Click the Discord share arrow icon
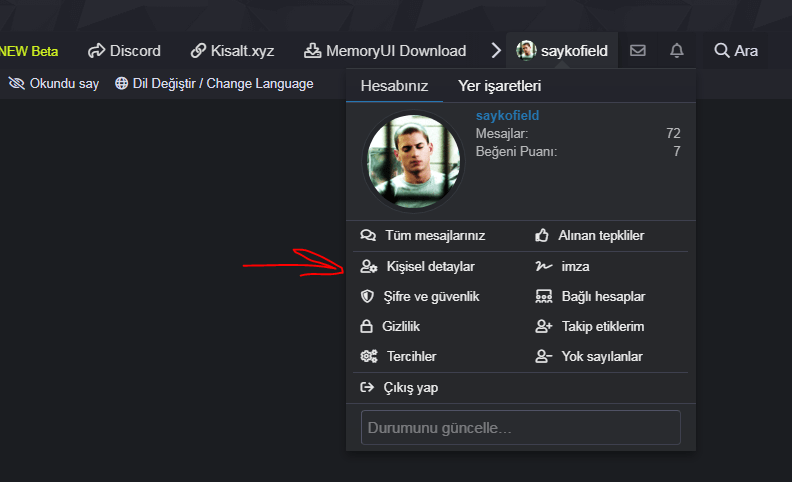 (96, 51)
